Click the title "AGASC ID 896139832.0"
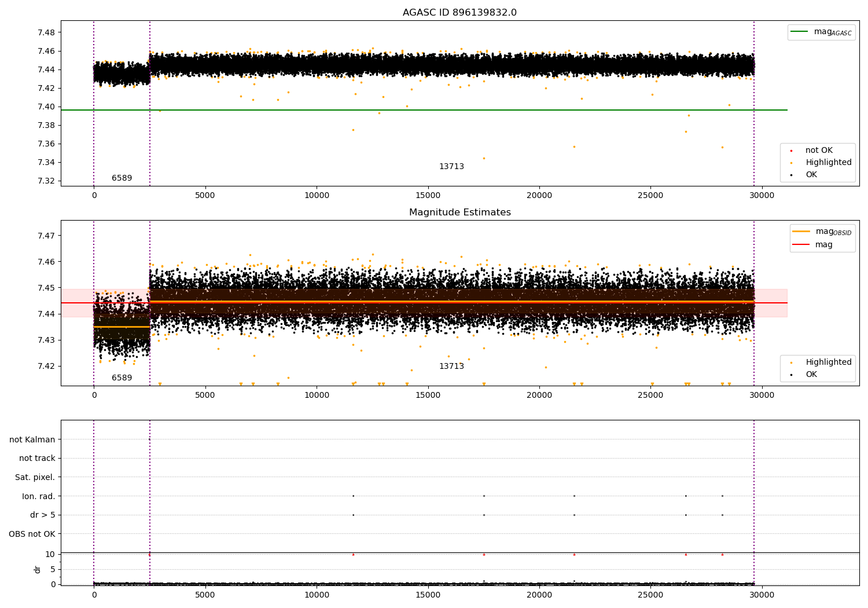 (459, 13)
